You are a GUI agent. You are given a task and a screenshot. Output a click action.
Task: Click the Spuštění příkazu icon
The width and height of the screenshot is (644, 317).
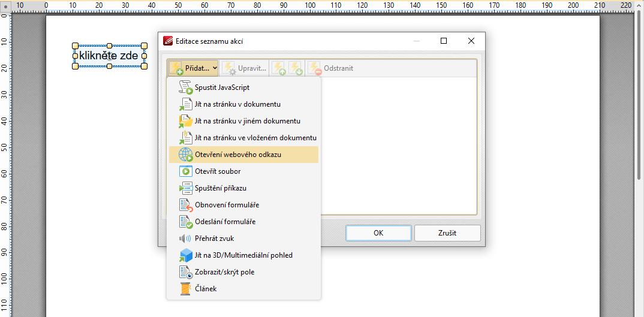[x=186, y=188]
